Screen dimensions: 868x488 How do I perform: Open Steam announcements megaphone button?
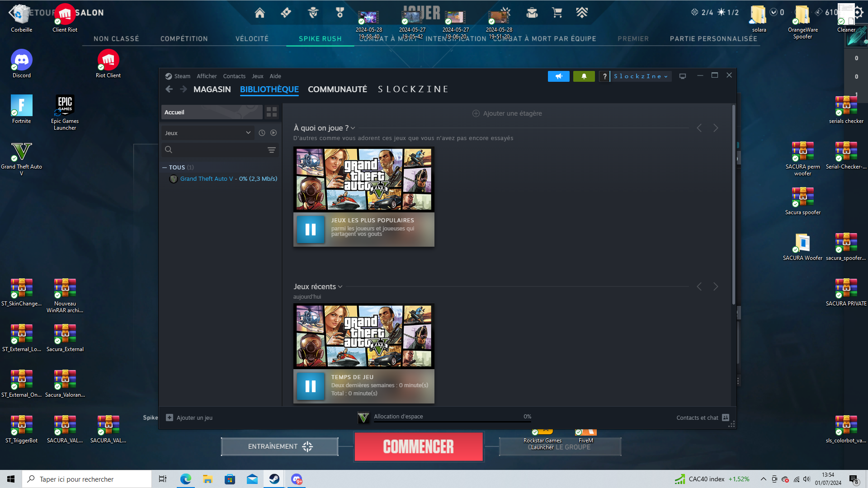pos(559,76)
